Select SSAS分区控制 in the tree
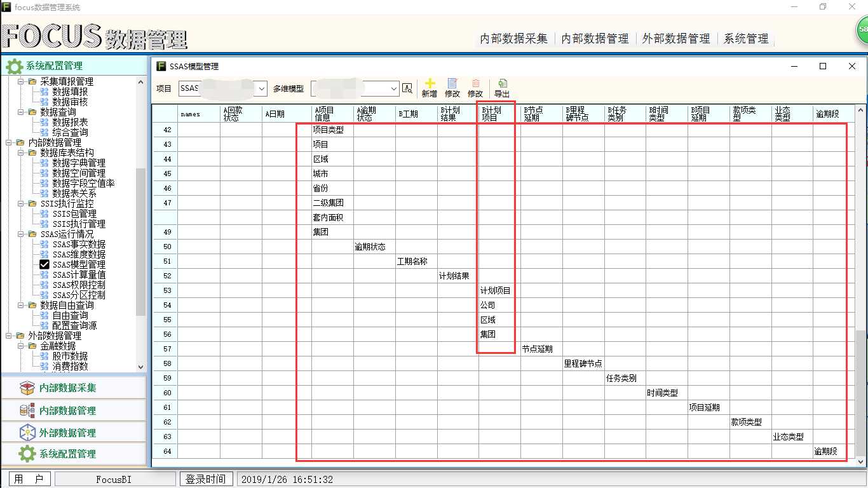The width and height of the screenshot is (868, 488). (x=79, y=295)
